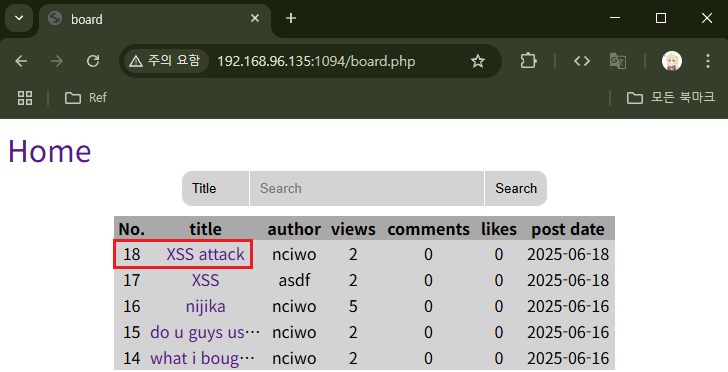Click the author column header
The height and width of the screenshot is (372, 728).
294,229
